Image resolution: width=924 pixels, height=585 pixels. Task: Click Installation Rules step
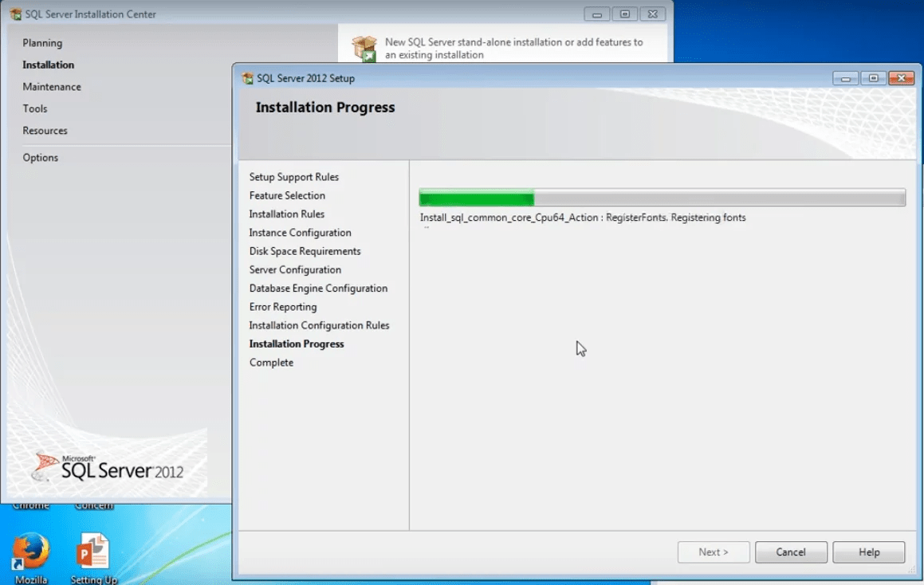coord(286,214)
